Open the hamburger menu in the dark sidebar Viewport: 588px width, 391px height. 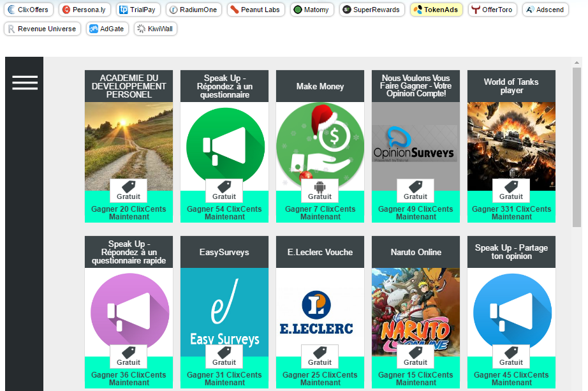tap(25, 82)
